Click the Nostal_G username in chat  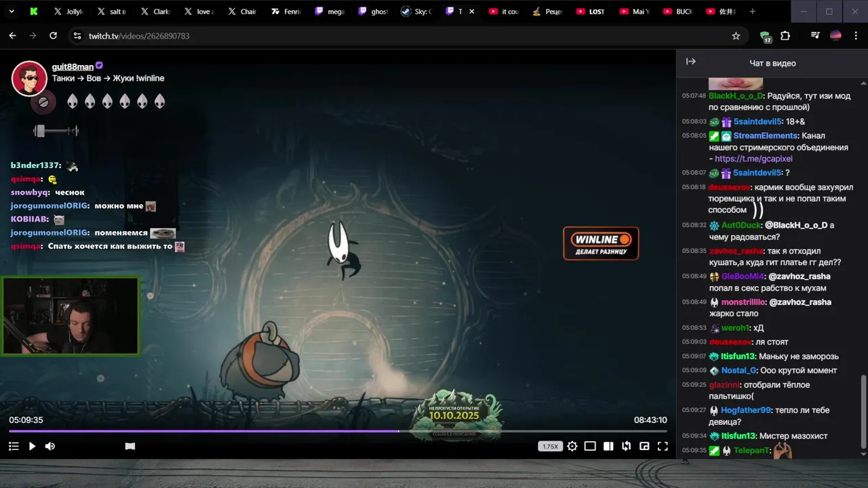pyautogui.click(x=738, y=371)
